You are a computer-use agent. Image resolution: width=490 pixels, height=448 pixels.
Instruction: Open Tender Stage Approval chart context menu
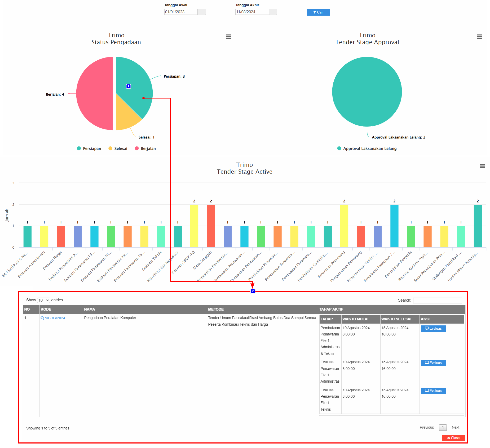(x=479, y=37)
